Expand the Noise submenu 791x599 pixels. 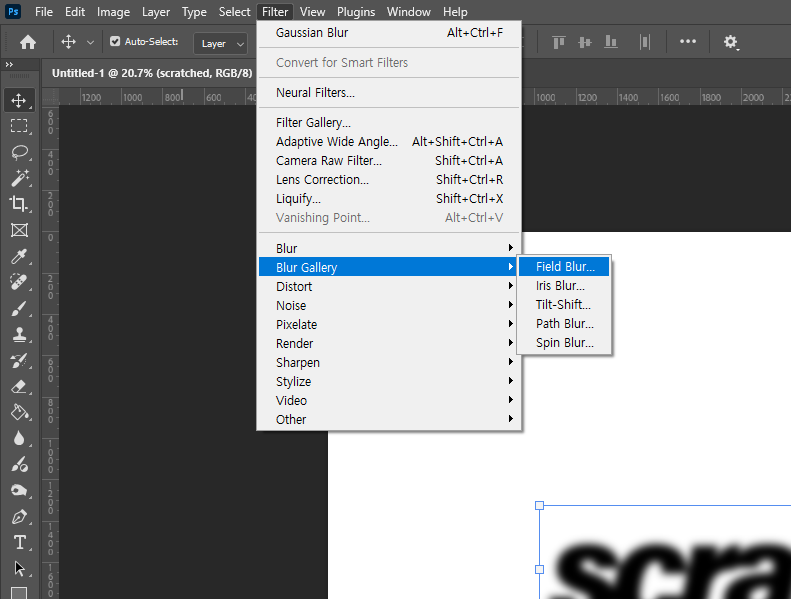tap(389, 305)
